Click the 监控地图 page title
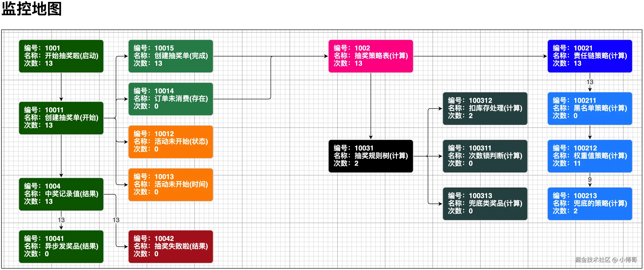The width and height of the screenshot is (644, 270). click(32, 9)
